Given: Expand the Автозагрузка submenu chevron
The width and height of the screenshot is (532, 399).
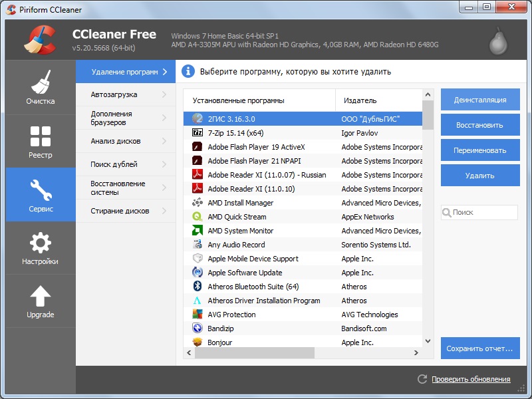Looking at the screenshot, I should click(164, 94).
